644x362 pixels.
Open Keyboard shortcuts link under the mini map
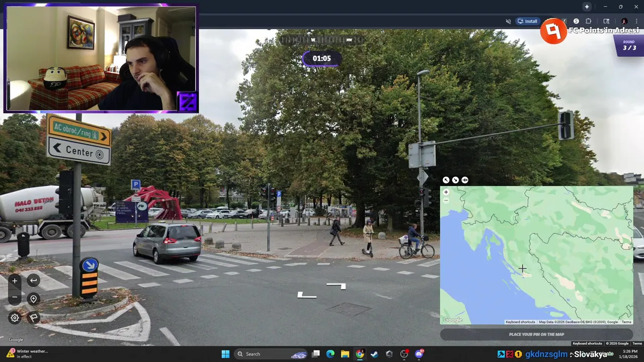click(x=520, y=322)
